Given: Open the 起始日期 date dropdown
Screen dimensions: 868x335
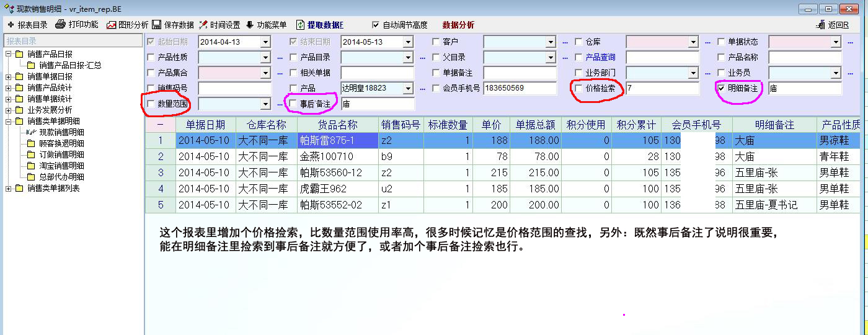Looking at the screenshot, I should [265, 42].
